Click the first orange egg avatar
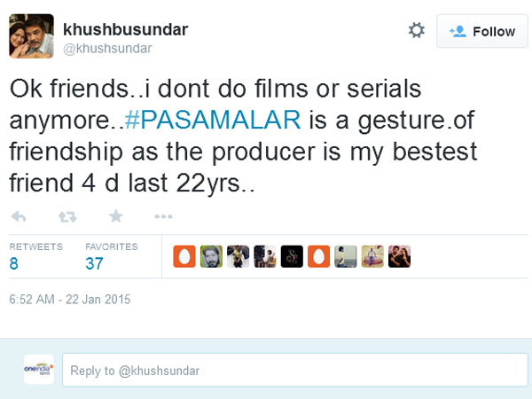The image size is (532, 399). pos(184,255)
